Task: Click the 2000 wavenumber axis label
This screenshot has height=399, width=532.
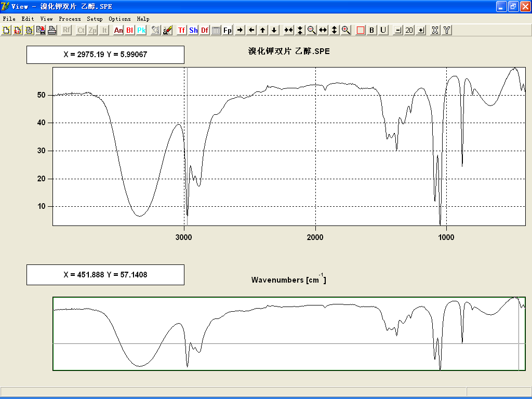Action: [x=315, y=237]
